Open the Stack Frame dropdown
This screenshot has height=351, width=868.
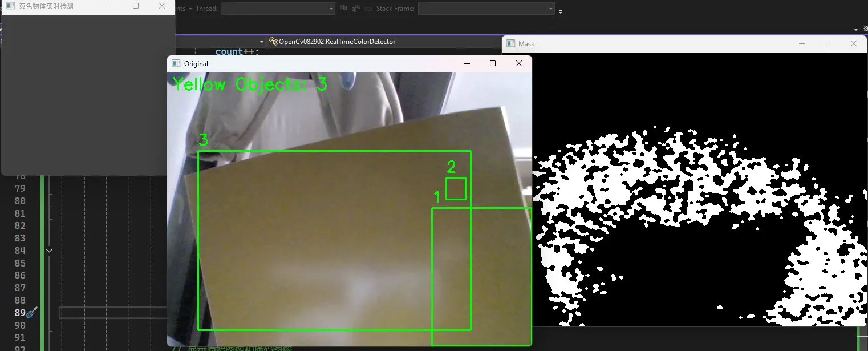click(x=486, y=9)
